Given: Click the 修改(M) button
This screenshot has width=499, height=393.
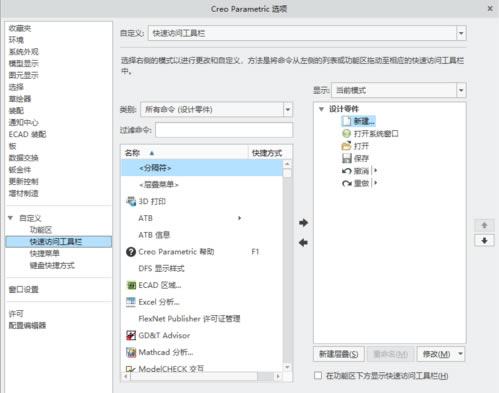Looking at the screenshot, I should [x=436, y=354].
